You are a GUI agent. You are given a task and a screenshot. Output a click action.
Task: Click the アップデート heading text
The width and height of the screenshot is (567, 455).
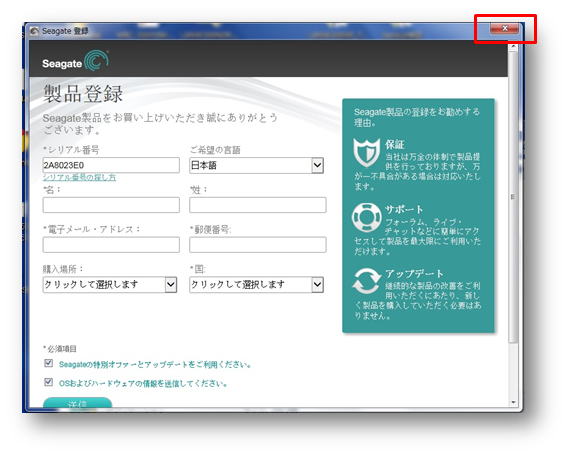414,274
